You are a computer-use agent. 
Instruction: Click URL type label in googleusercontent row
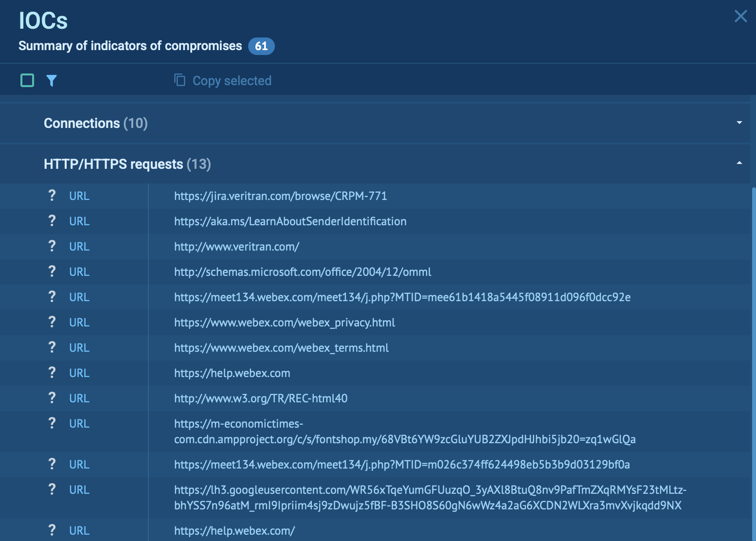[79, 490]
